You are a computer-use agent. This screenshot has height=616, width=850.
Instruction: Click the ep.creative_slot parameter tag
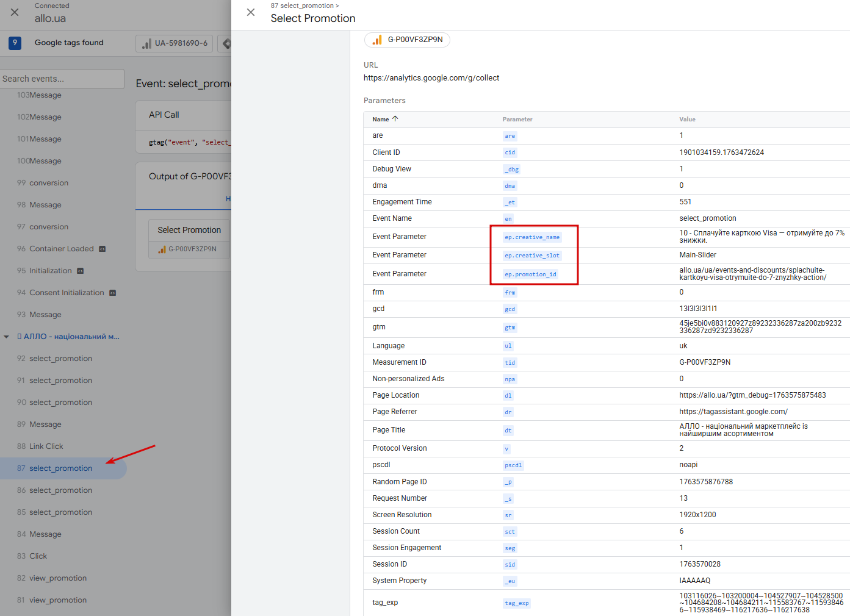[532, 256]
